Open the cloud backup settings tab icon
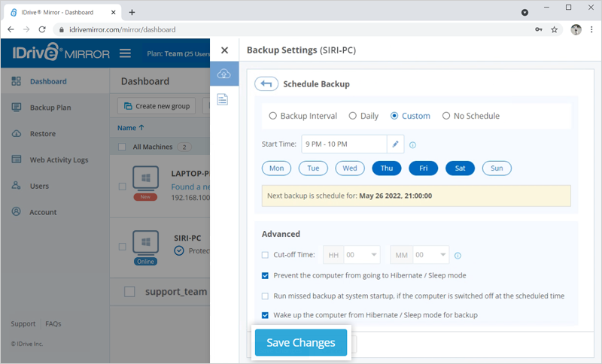Image resolution: width=602 pixels, height=364 pixels. pos(223,74)
